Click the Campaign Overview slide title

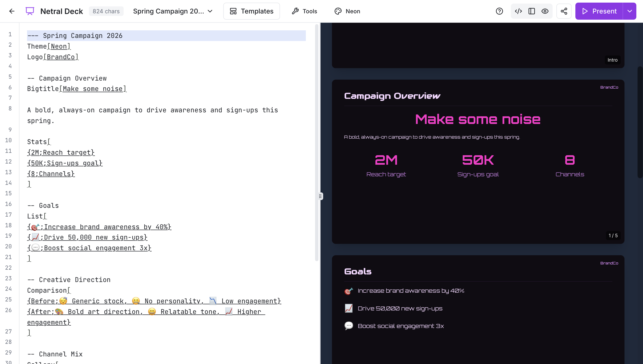[392, 96]
